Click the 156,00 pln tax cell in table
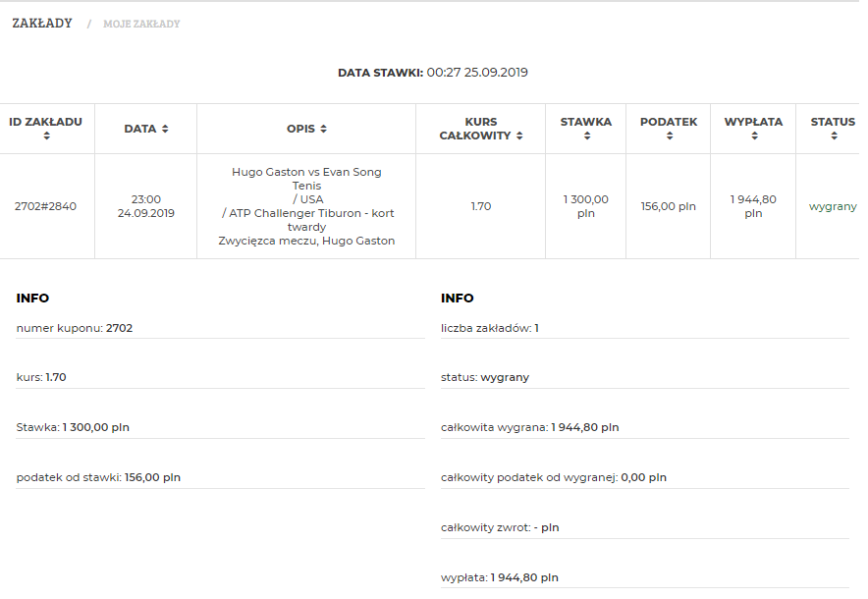 coord(669,206)
